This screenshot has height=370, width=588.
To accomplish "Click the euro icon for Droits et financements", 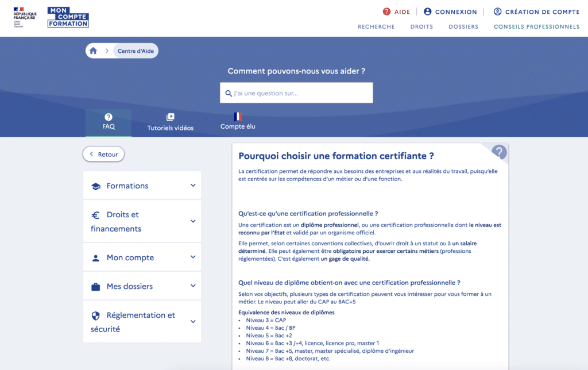I will tap(96, 215).
